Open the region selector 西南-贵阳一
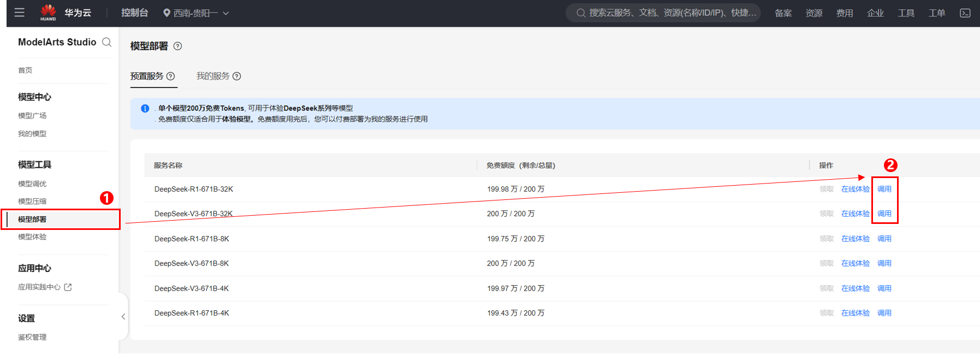 [x=196, y=13]
